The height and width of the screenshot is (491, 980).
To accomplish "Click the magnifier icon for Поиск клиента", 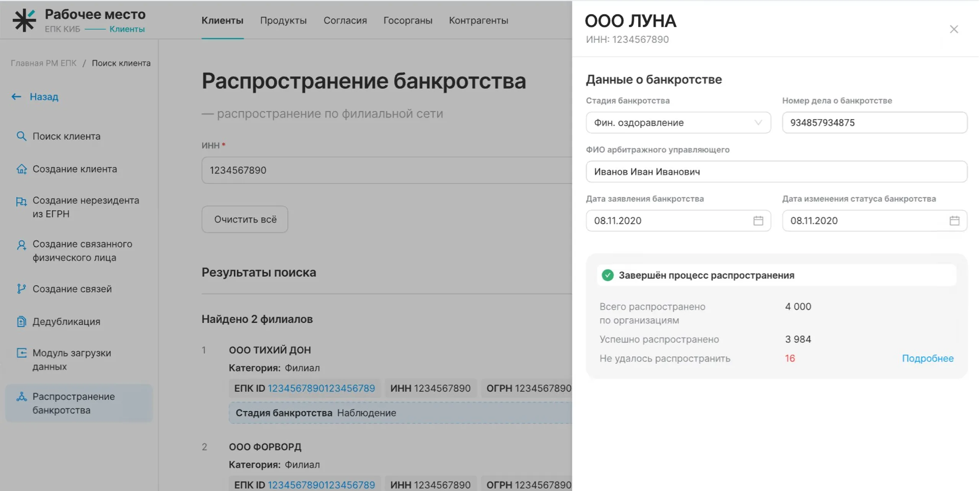I will click(x=21, y=136).
